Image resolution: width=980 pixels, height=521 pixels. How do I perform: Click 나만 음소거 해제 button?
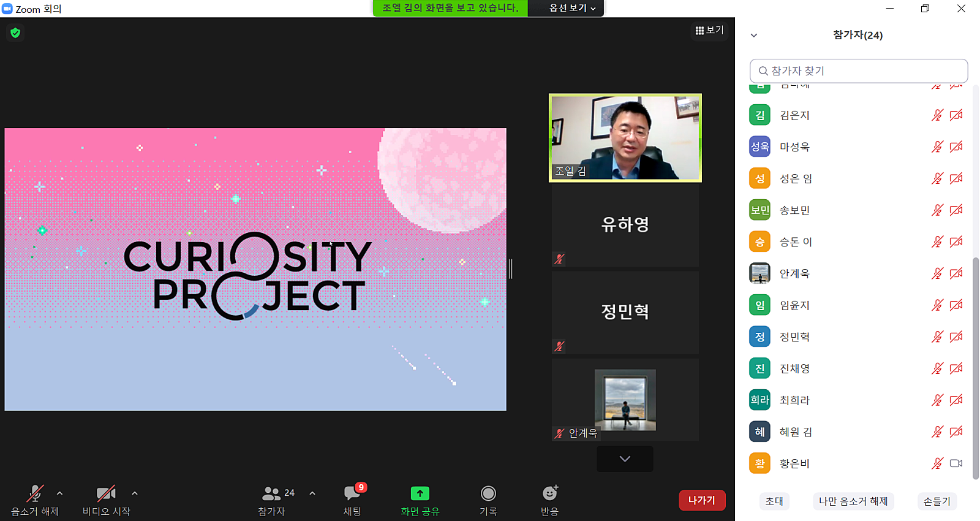coord(853,501)
